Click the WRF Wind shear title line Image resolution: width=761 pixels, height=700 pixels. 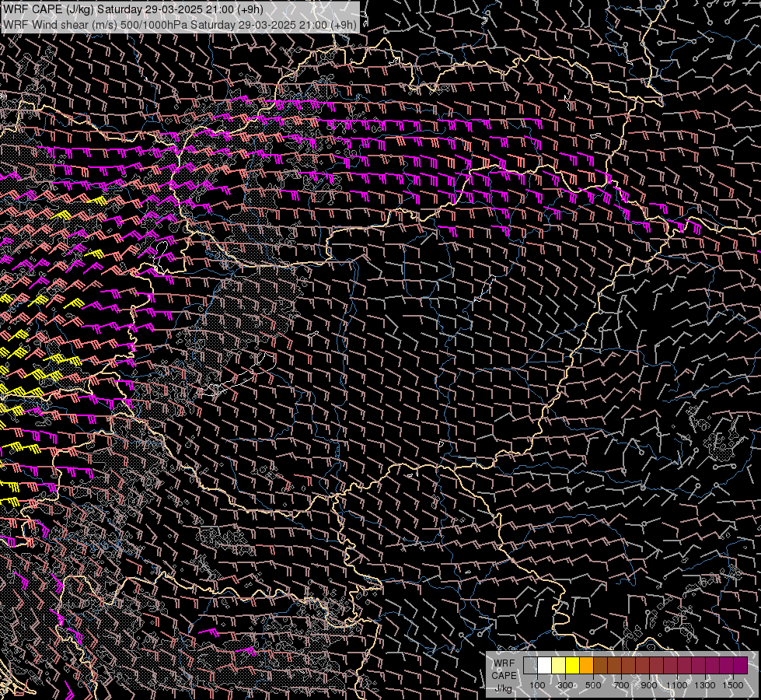click(180, 24)
